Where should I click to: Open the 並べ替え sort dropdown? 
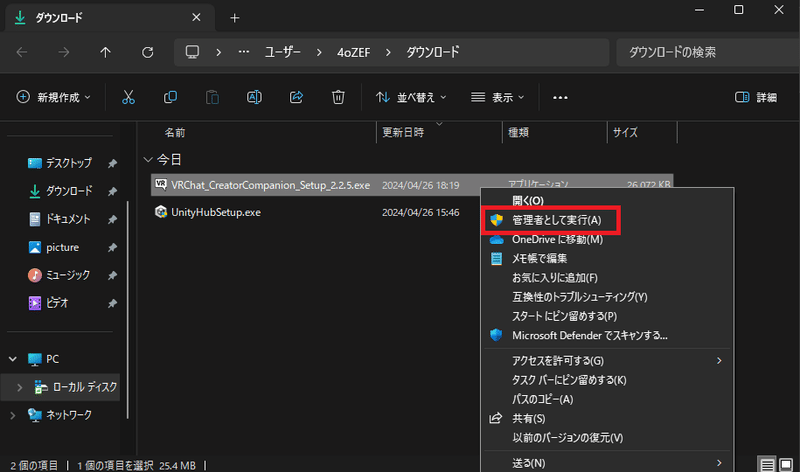pyautogui.click(x=411, y=97)
